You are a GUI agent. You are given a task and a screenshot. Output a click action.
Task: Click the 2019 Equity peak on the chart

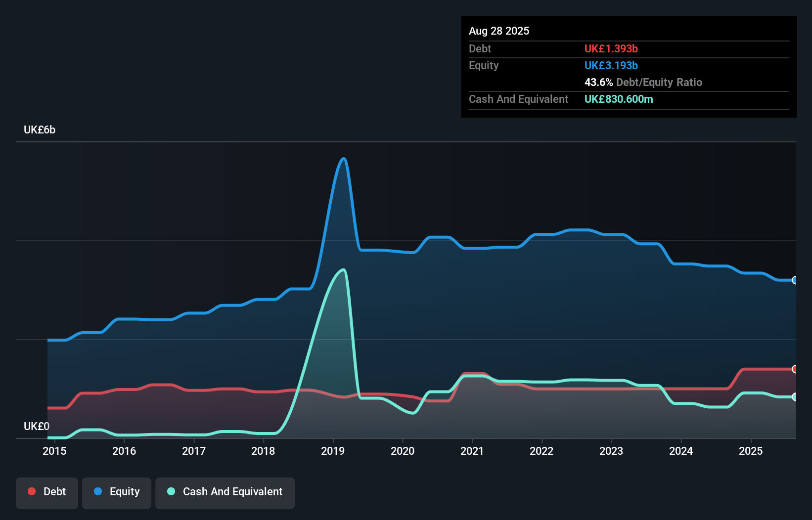click(x=343, y=159)
